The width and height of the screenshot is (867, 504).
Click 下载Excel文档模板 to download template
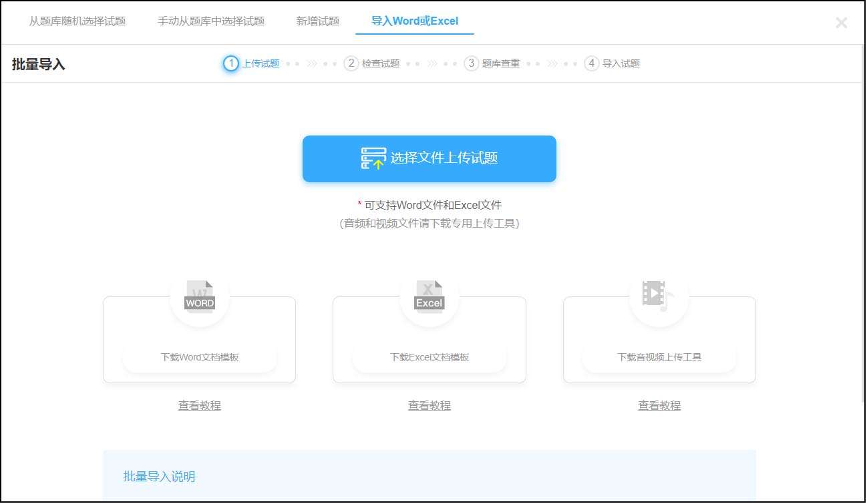pyautogui.click(x=429, y=357)
